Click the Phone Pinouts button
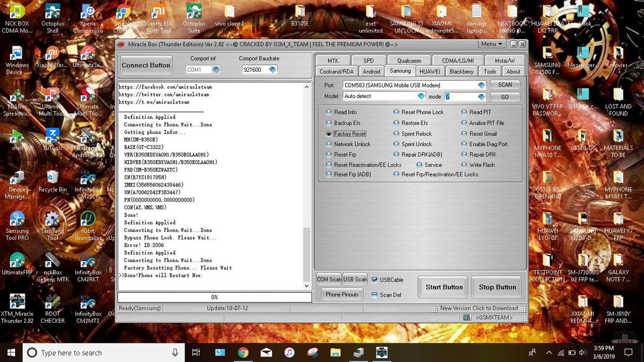 [342, 295]
